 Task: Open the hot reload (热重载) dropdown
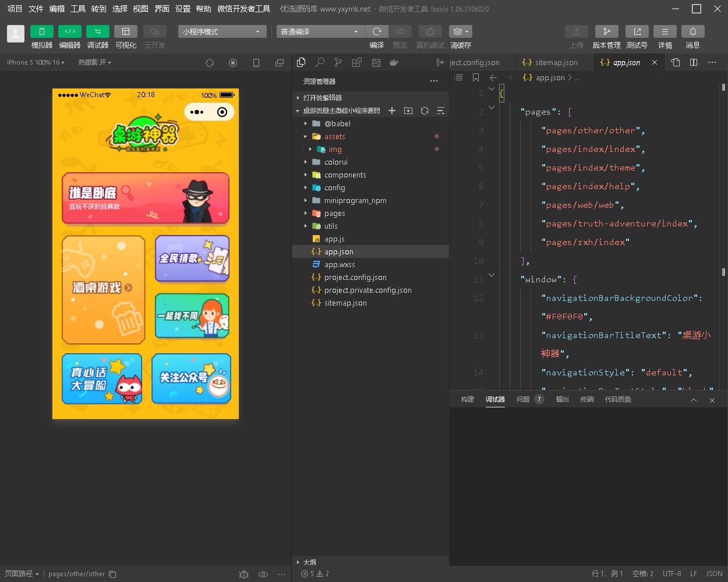(x=94, y=62)
